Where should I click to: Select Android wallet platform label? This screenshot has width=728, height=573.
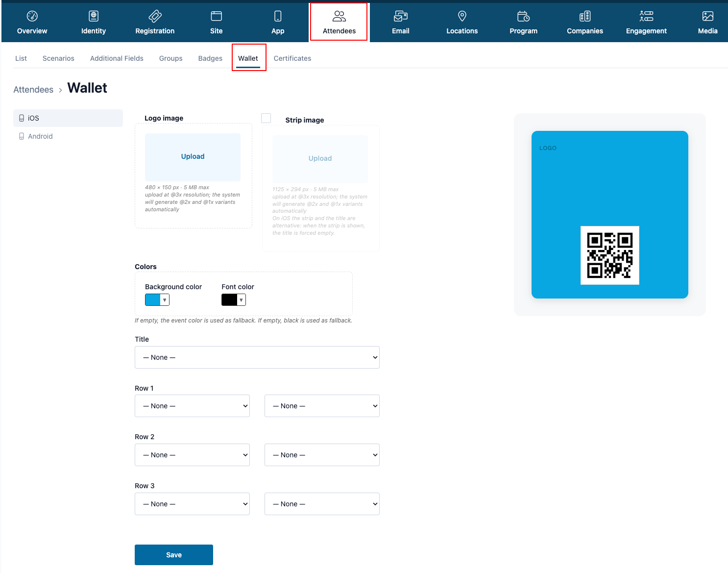click(40, 136)
